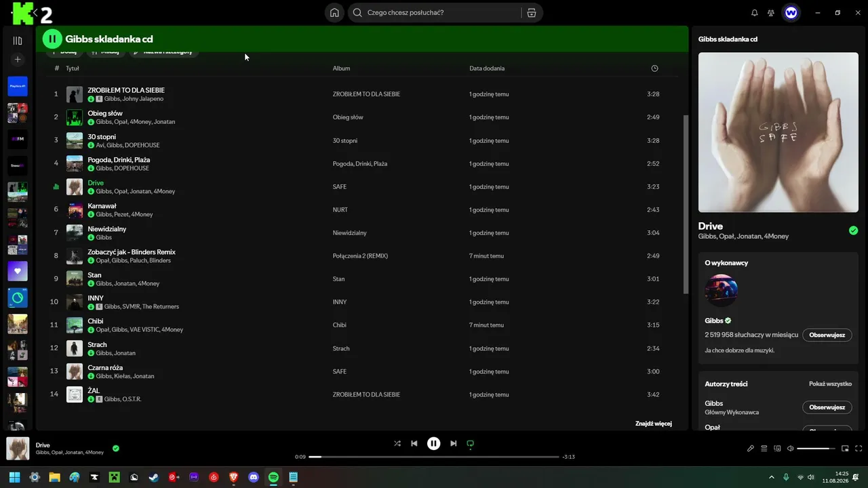Show all credits via Pokaż wszystko
The width and height of the screenshot is (868, 488).
click(x=830, y=384)
